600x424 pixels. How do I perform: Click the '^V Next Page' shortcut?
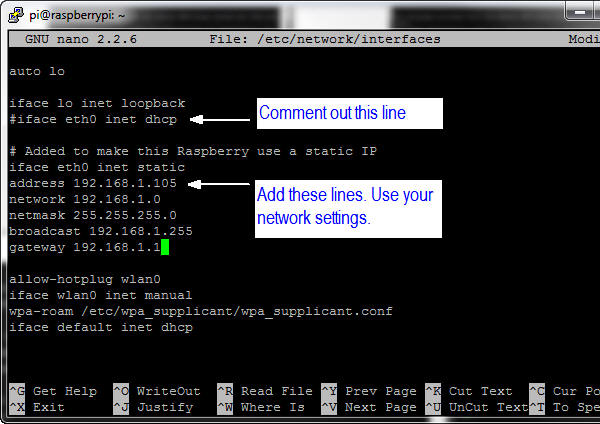click(x=369, y=407)
